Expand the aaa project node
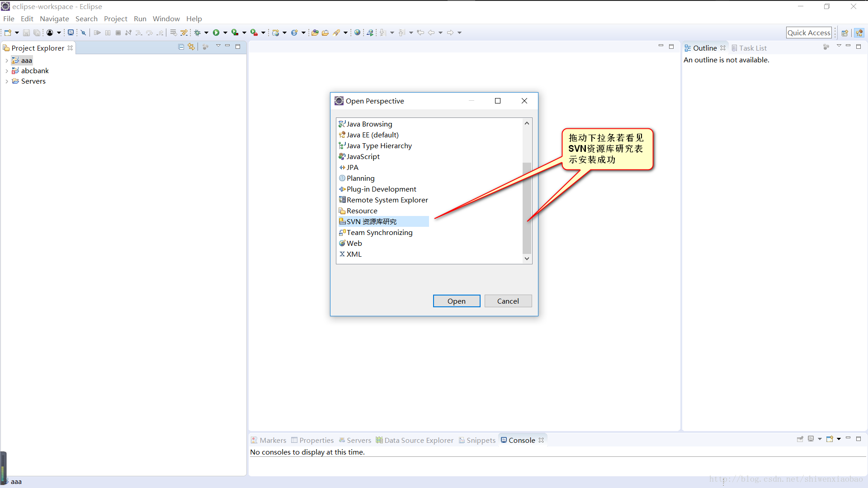This screenshot has height=488, width=868. tap(6, 61)
